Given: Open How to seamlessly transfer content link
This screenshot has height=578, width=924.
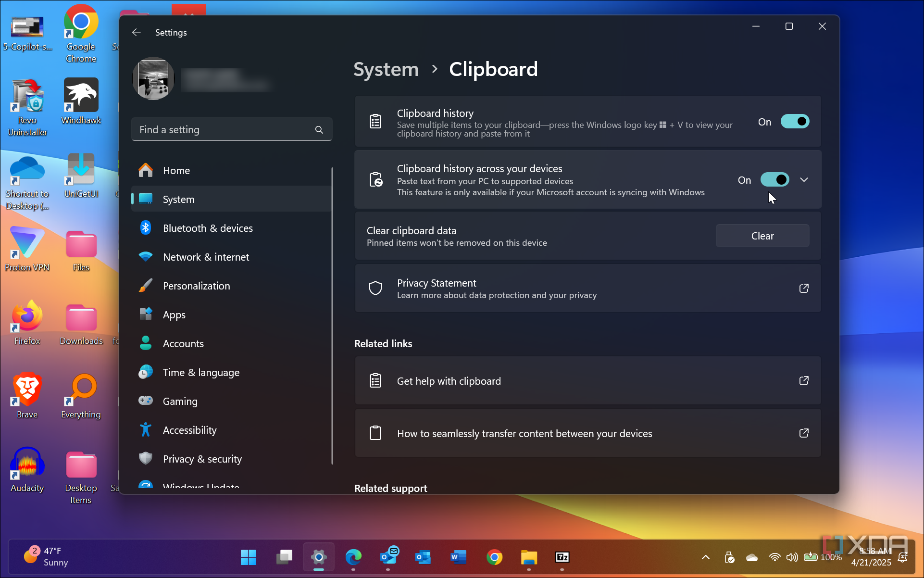Looking at the screenshot, I should point(588,433).
